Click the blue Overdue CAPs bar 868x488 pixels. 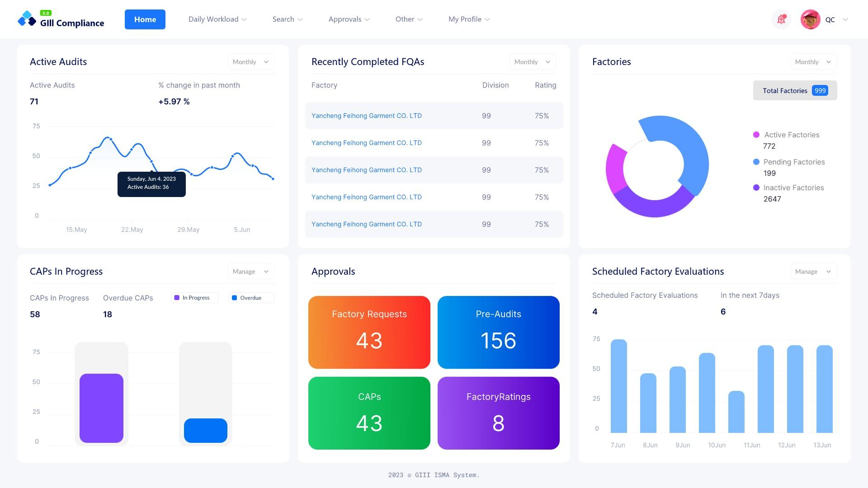(206, 430)
